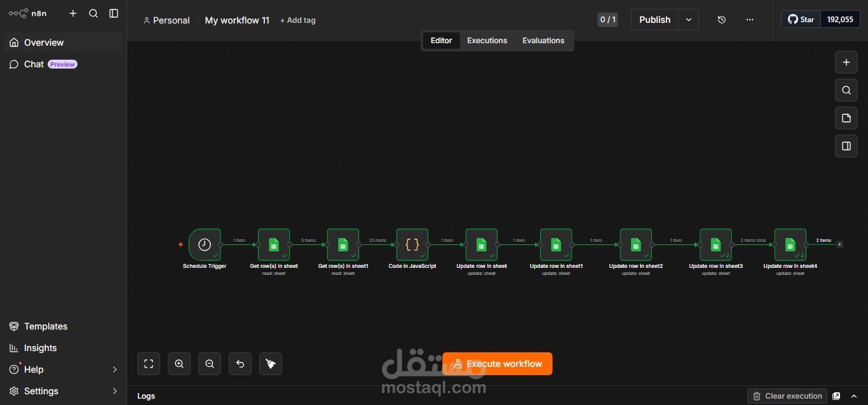868x405 pixels.
Task: Zoom out on the canvas
Action: [210, 364]
